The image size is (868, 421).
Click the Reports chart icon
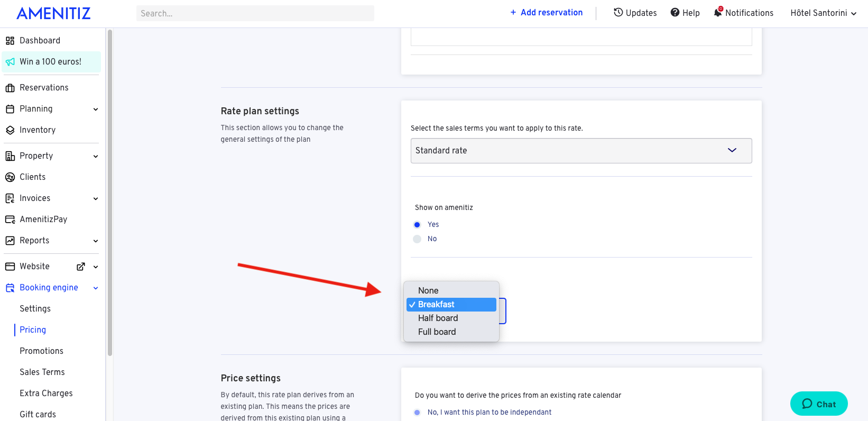pos(10,241)
